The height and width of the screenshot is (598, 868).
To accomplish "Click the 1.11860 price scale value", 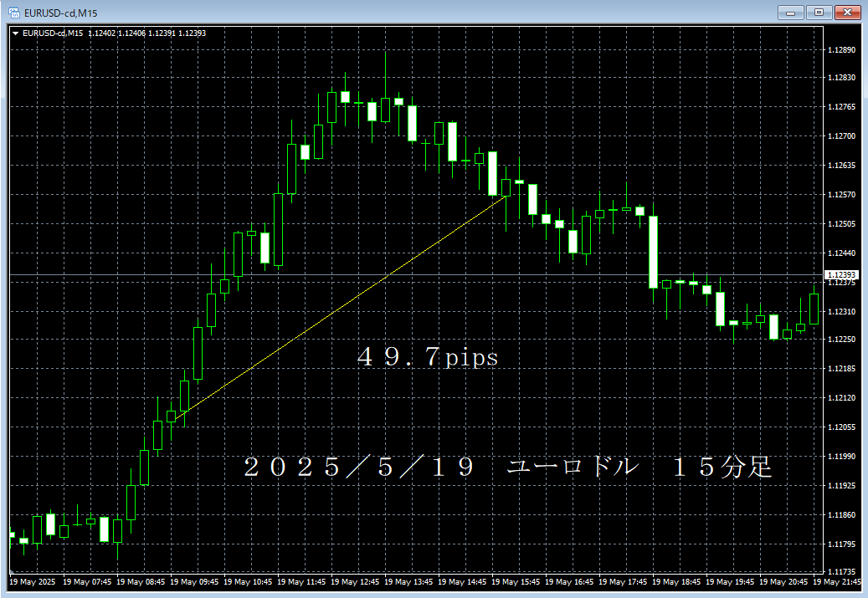I will (x=841, y=515).
